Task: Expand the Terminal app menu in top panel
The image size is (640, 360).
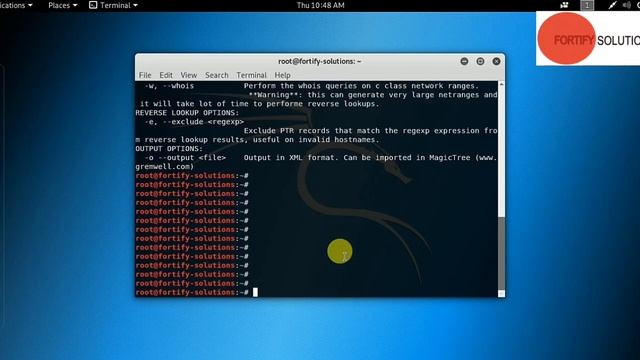Action: click(113, 5)
